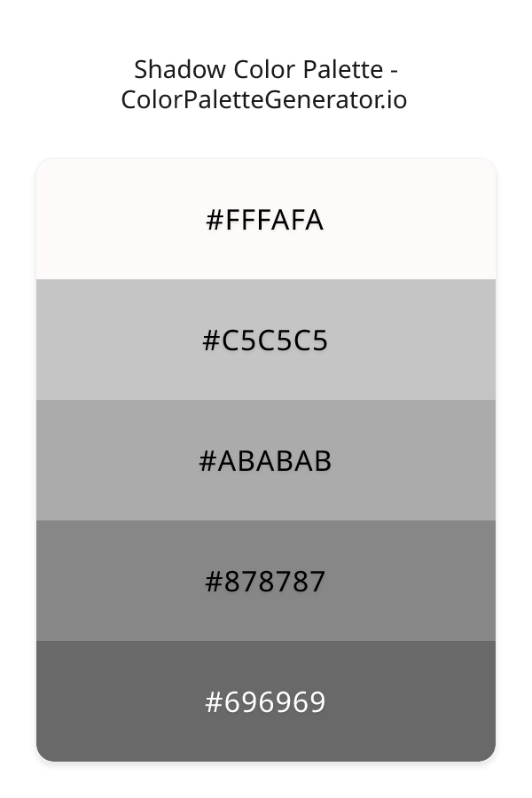Click the blank white page background
This screenshot has width=532, height=798.
pos(266,780)
